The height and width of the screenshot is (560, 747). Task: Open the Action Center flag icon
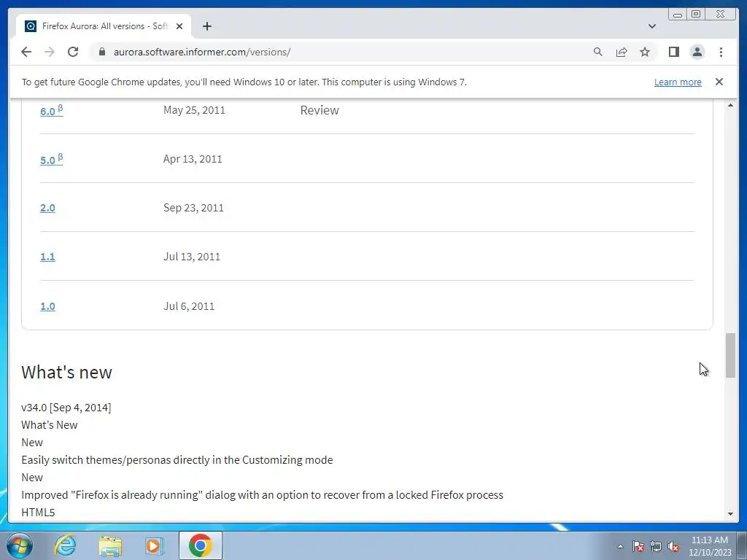pos(638,546)
